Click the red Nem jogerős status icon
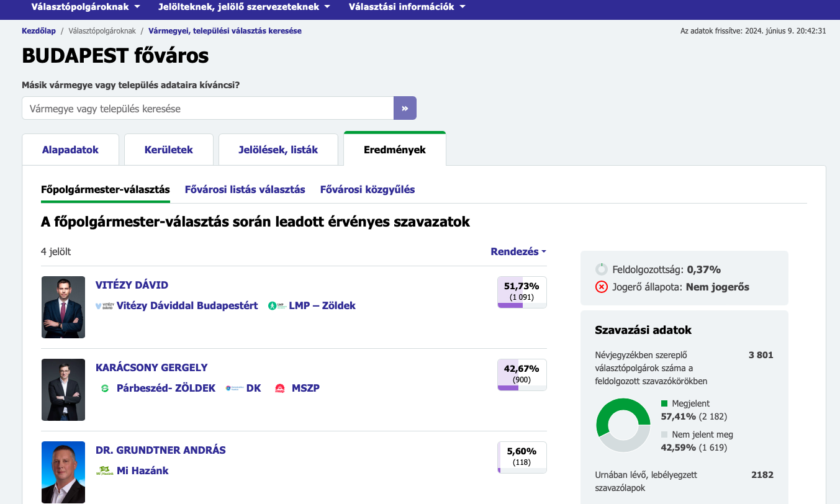This screenshot has height=504, width=840. coord(601,287)
